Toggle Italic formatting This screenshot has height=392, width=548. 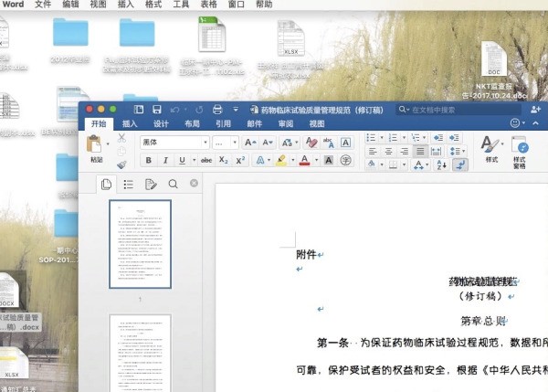(165, 161)
